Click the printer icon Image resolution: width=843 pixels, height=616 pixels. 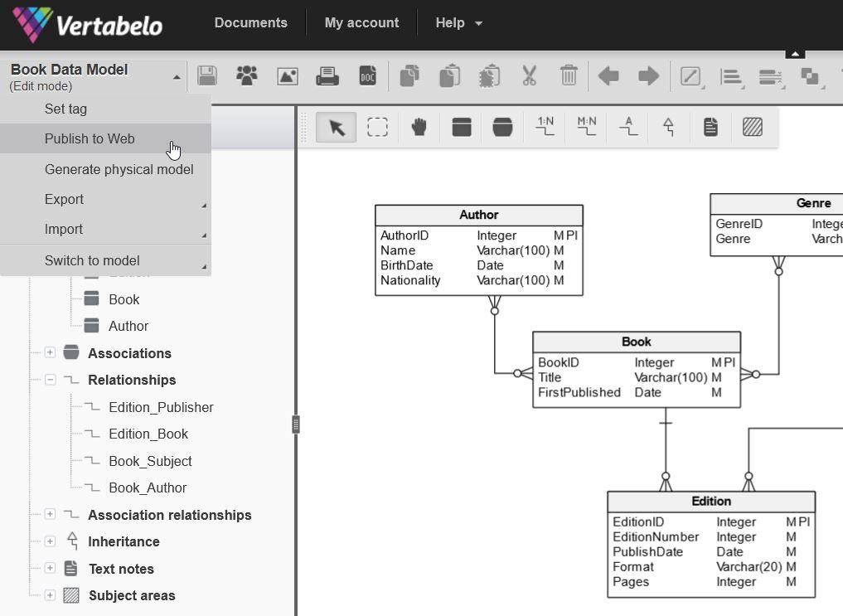[x=327, y=76]
